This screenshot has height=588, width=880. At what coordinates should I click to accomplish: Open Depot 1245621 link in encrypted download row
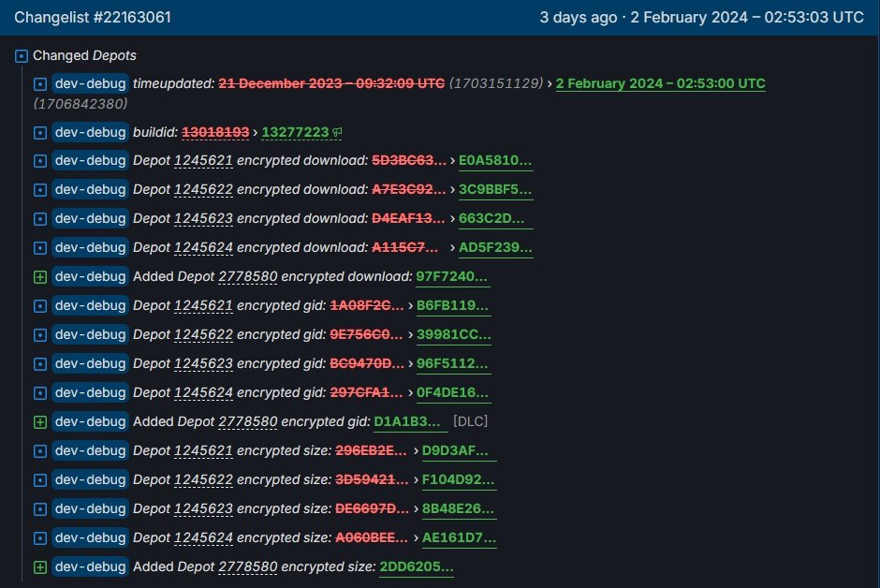203,161
